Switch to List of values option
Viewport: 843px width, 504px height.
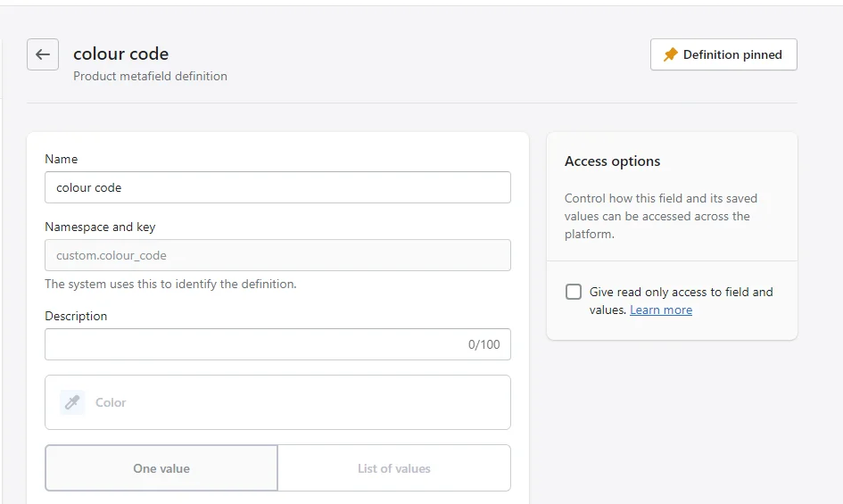click(394, 468)
